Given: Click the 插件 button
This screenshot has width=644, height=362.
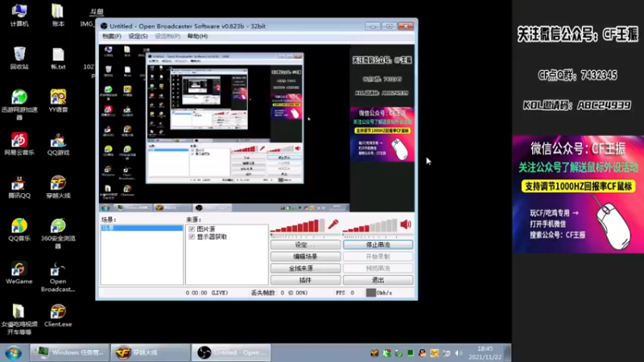Looking at the screenshot, I should coord(305,280).
